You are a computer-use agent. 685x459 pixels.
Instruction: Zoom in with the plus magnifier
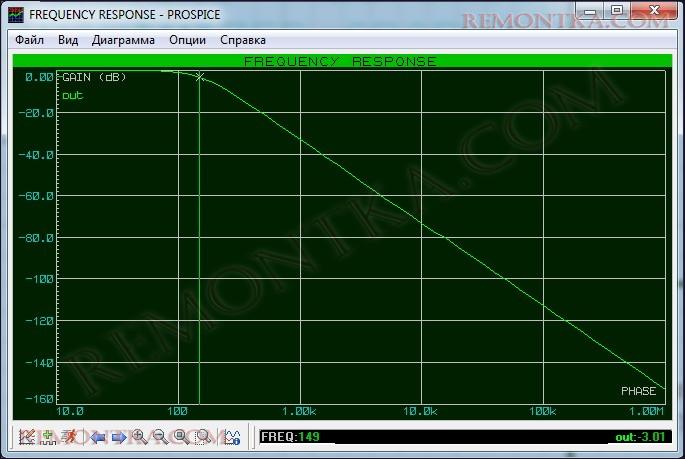pos(140,437)
